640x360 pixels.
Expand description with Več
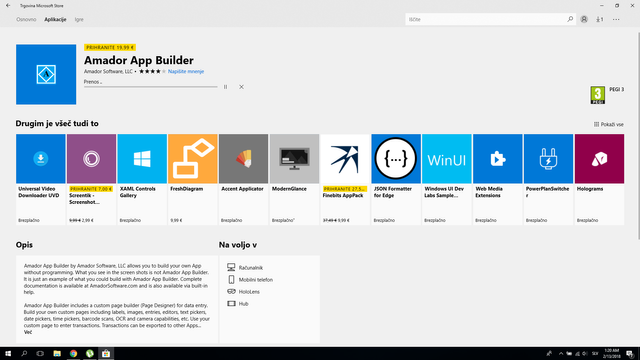pyautogui.click(x=28, y=332)
